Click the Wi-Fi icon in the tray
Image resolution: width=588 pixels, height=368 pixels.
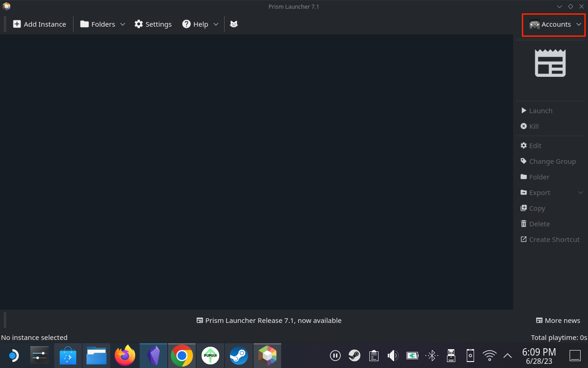point(489,355)
